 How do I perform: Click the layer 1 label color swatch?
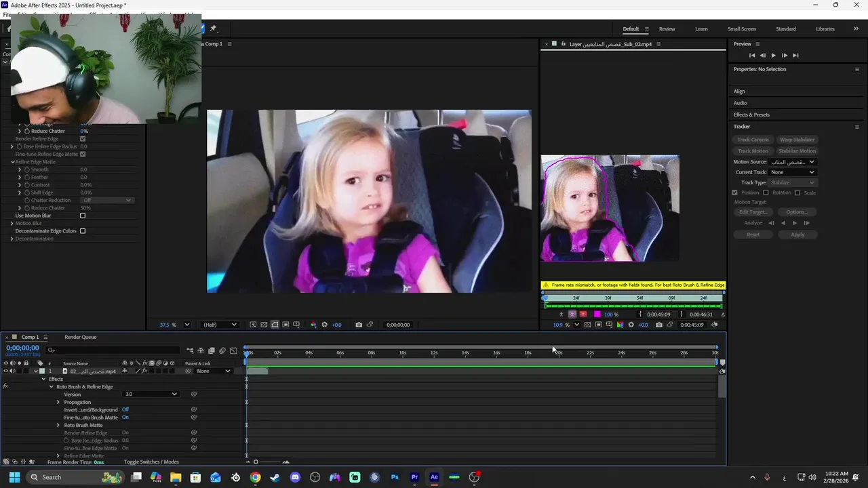pos(41,371)
